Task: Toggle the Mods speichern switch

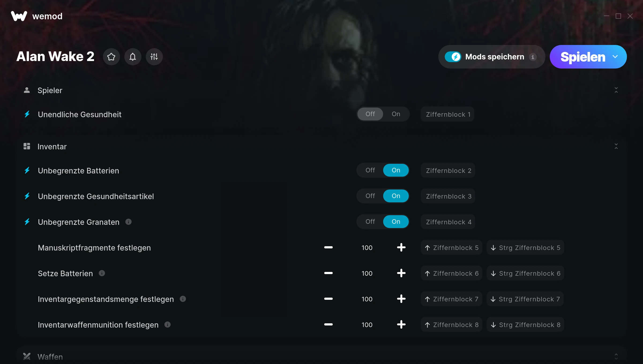Action: (453, 57)
